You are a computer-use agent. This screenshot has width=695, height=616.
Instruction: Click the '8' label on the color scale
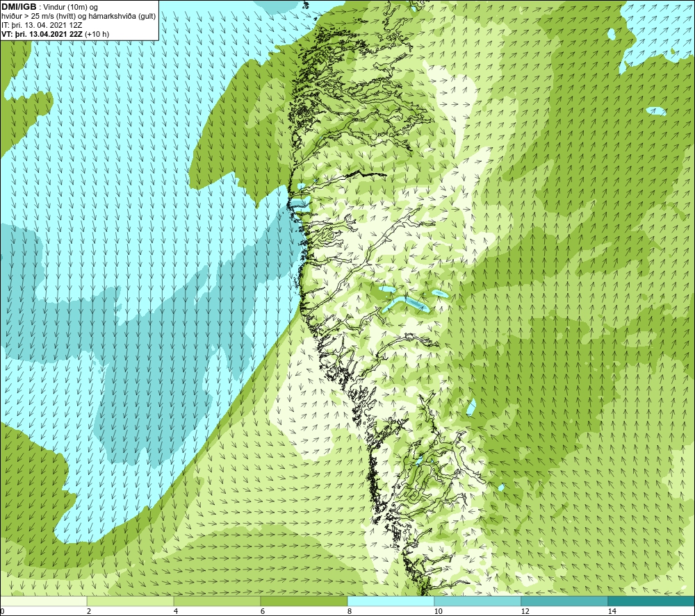[350, 612]
